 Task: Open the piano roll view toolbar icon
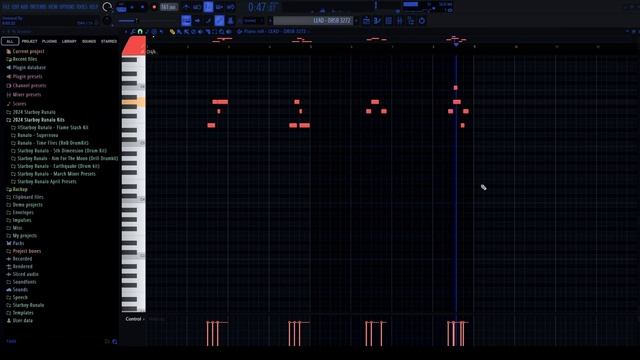[x=377, y=20]
